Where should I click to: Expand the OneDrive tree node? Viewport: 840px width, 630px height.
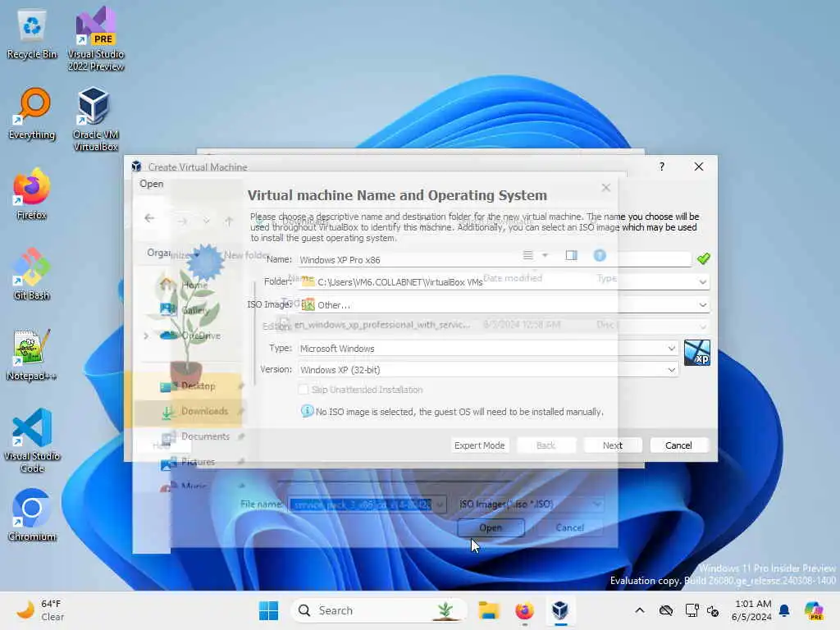[146, 336]
